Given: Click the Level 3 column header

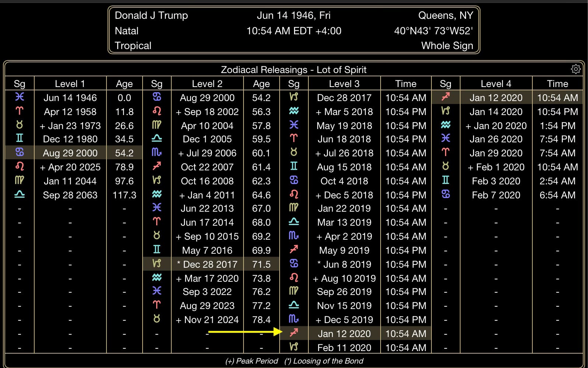Looking at the screenshot, I should (x=344, y=84).
